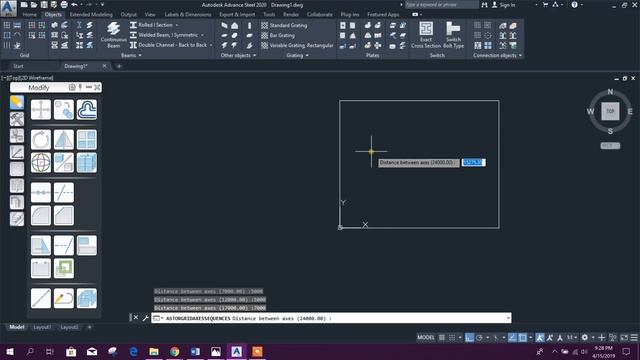Screen dimensions: 640x360
Task: Open the Collaborate ribbon tab
Action: tap(320, 14)
